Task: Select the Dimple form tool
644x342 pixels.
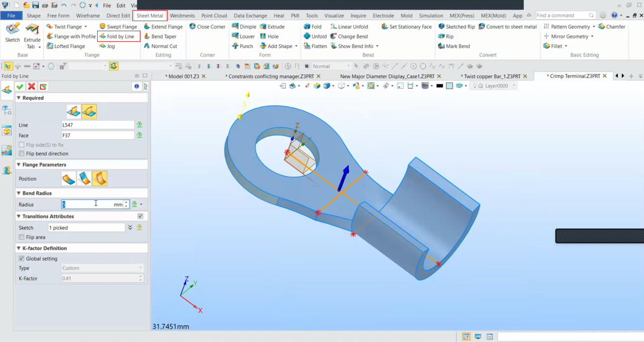Action: click(244, 27)
